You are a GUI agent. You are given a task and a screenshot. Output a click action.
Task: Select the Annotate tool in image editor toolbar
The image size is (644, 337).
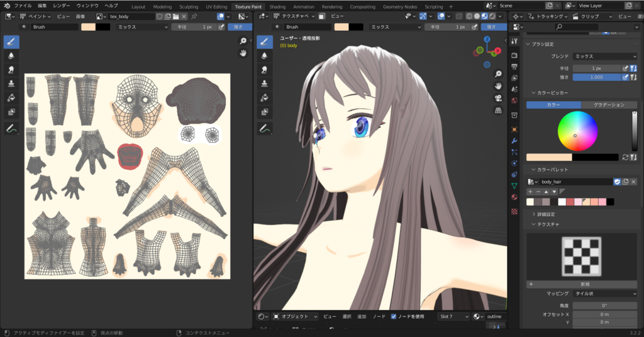[11, 128]
